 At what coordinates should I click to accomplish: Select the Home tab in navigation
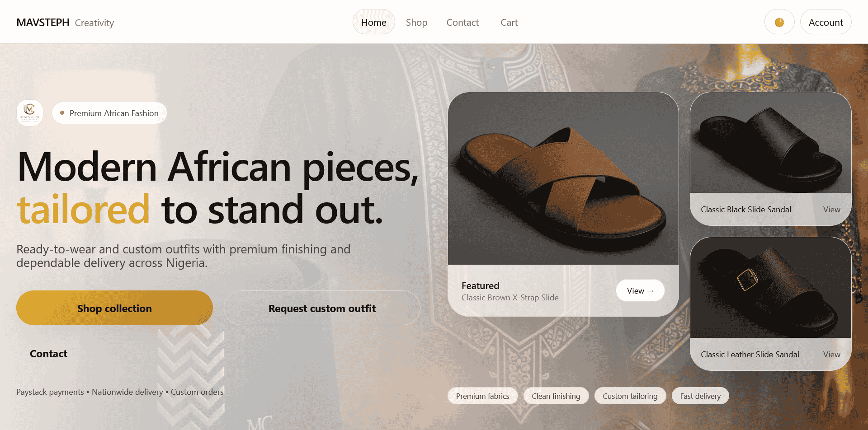point(373,22)
